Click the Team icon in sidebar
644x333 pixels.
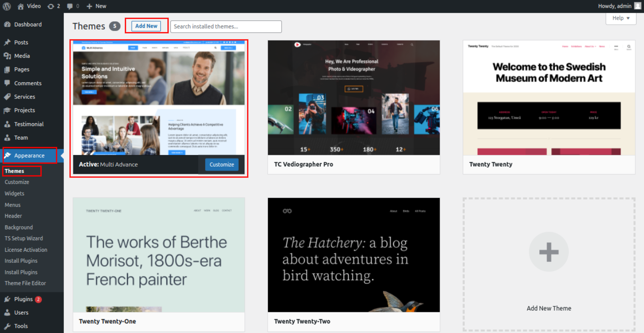(x=7, y=138)
